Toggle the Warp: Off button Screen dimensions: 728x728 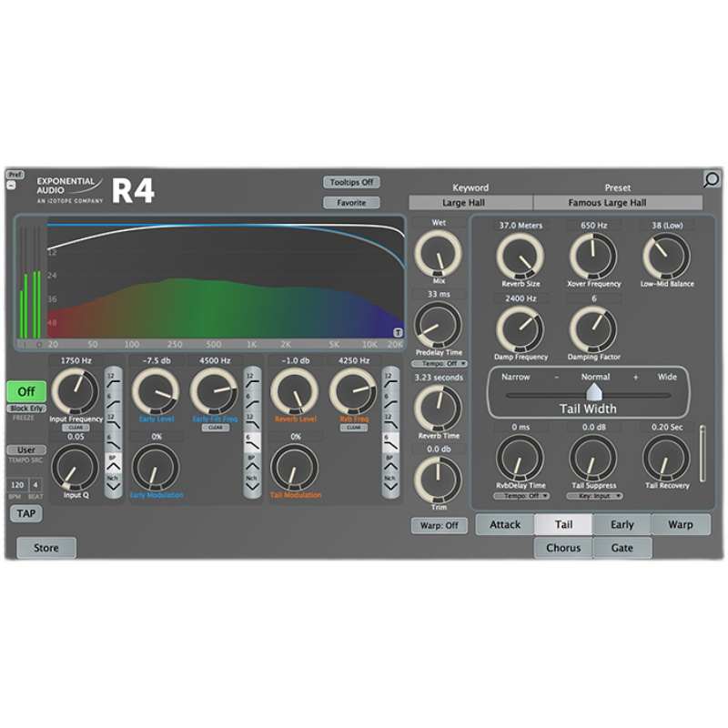point(440,526)
